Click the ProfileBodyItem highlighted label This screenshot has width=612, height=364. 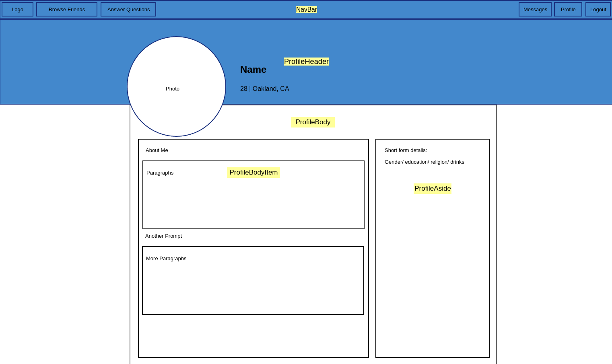coord(253,172)
